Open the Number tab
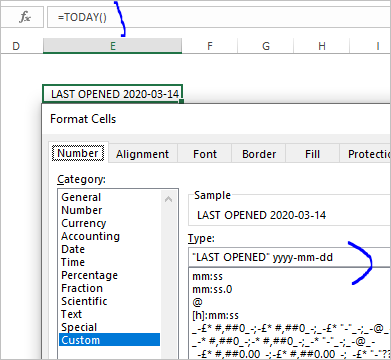Viewport: 391px width, 360px height. point(78,153)
